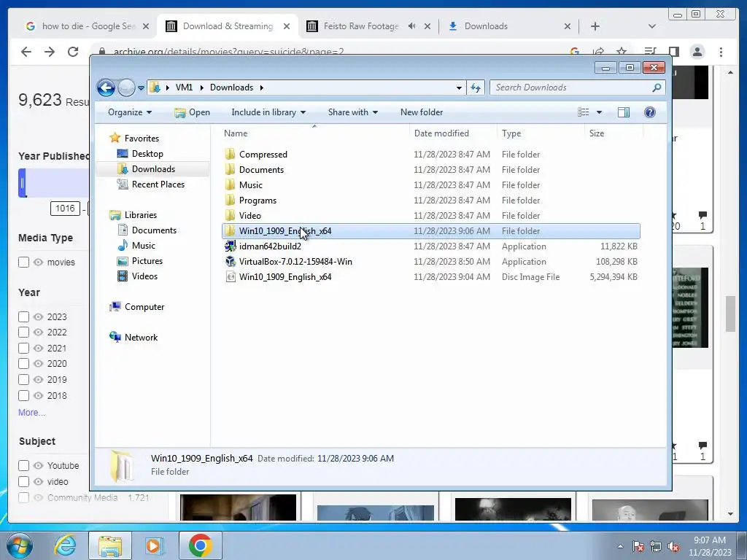Check the Youtube subject checkbox
This screenshot has width=747, height=560.
[23, 466]
